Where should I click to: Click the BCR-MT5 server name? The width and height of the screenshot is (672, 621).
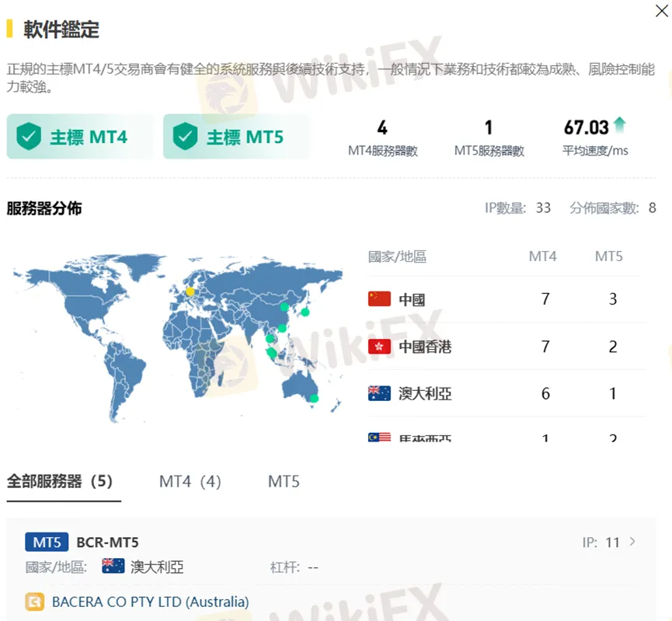pyautogui.click(x=107, y=542)
